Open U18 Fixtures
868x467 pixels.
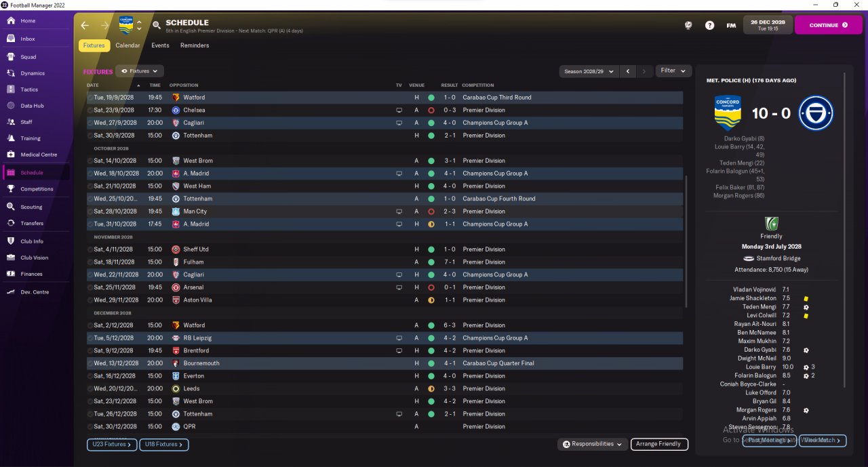pos(164,444)
